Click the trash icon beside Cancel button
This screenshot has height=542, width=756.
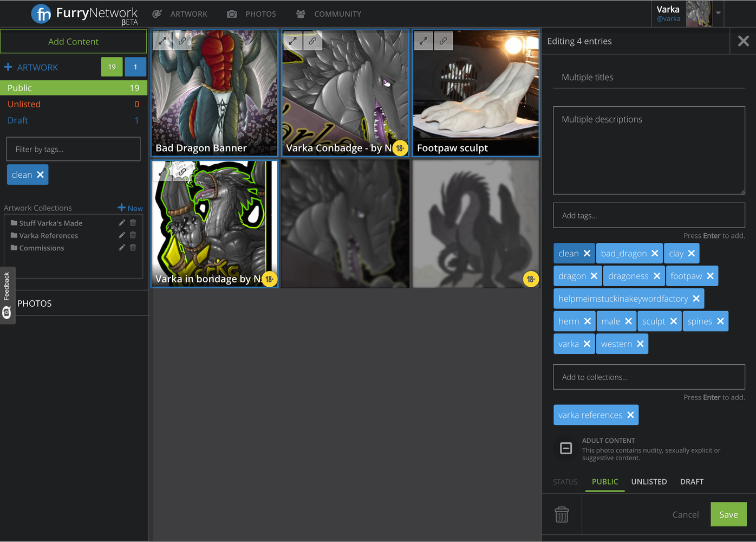[x=562, y=514]
